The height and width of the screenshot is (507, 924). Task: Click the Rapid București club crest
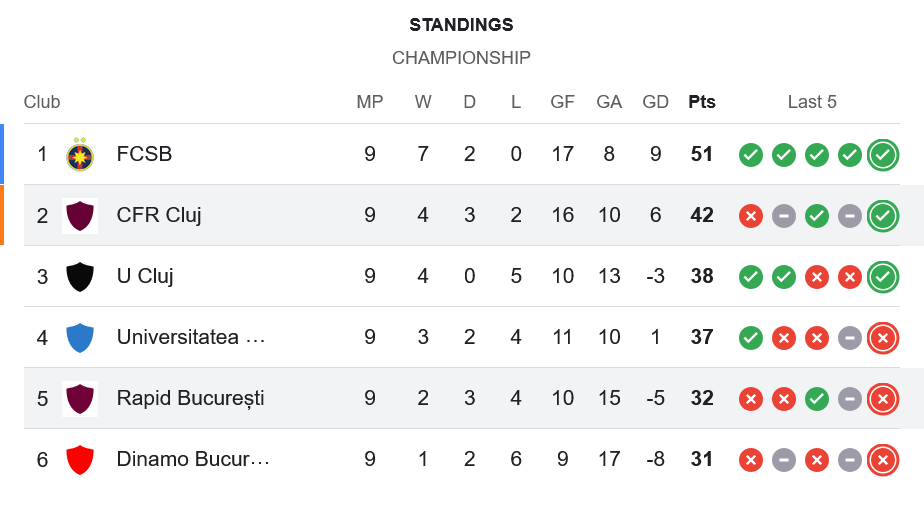(x=80, y=398)
